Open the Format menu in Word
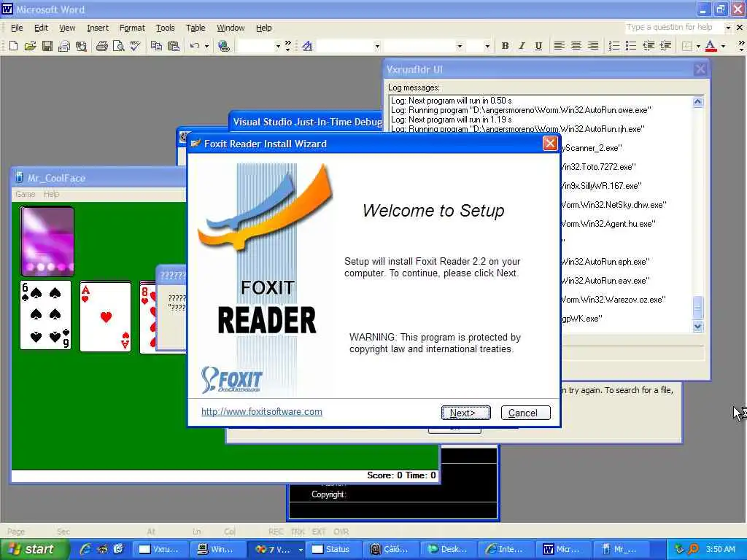This screenshot has width=747, height=560. pyautogui.click(x=132, y=28)
